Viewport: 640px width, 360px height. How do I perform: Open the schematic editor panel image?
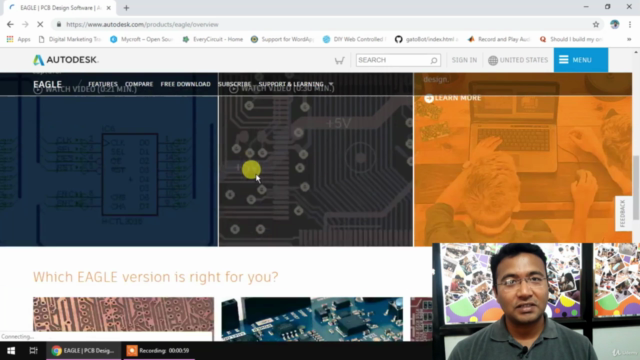(x=109, y=171)
